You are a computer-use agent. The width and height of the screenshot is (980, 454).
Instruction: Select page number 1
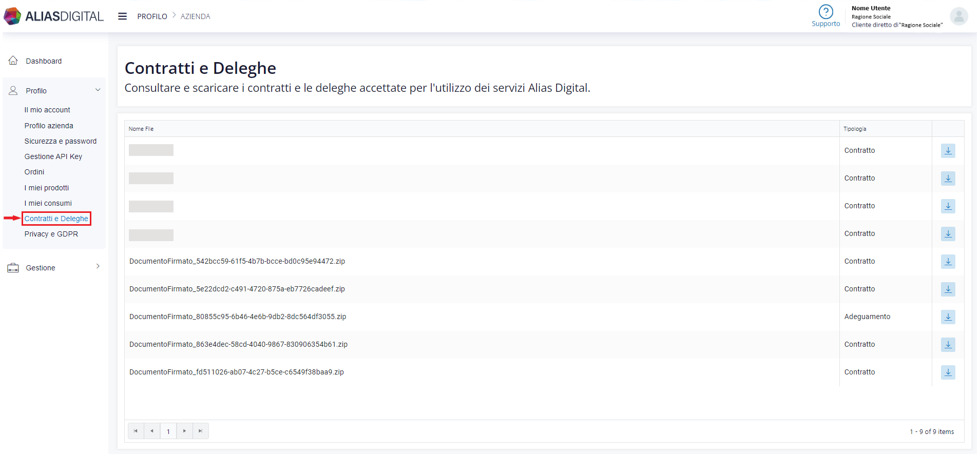click(x=168, y=431)
